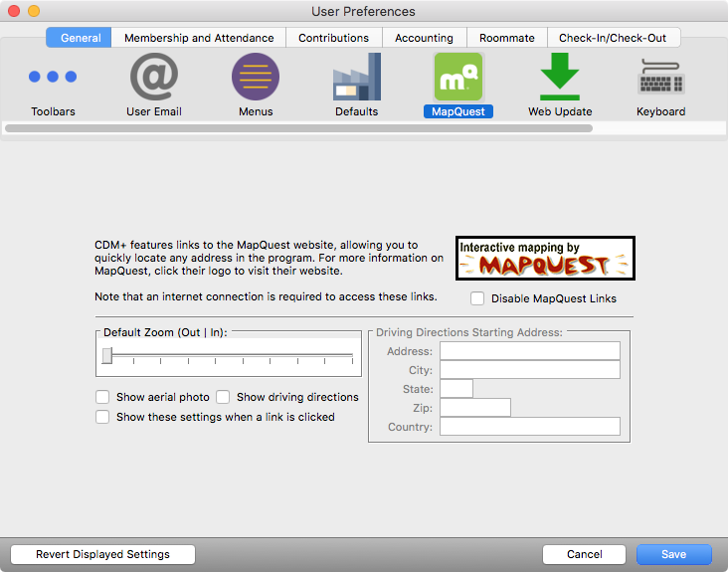728x572 pixels.
Task: Open the Menus preferences icon
Action: point(256,78)
